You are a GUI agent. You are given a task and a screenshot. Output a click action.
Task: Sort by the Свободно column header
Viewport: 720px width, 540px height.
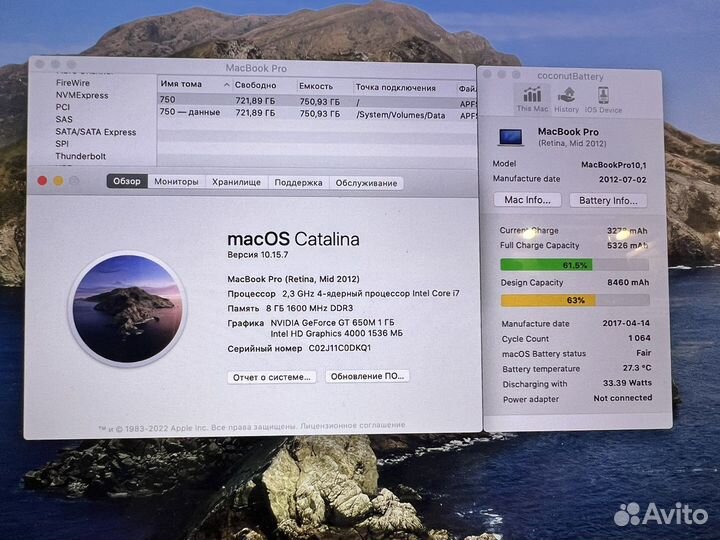click(264, 85)
